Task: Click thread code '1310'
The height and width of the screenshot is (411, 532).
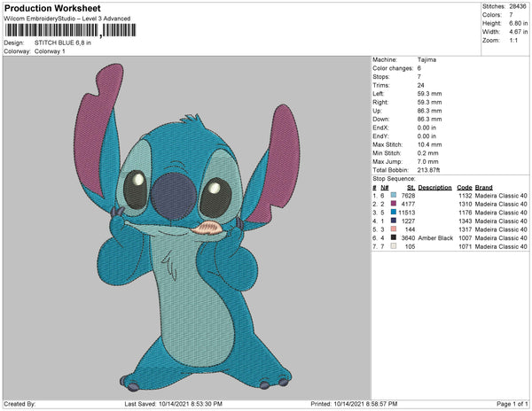Action: click(x=465, y=204)
